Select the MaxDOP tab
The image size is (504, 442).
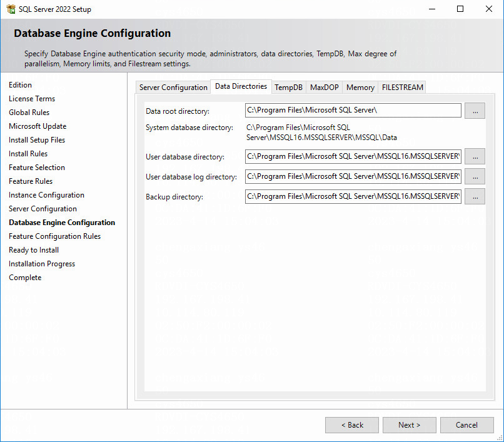[325, 88]
